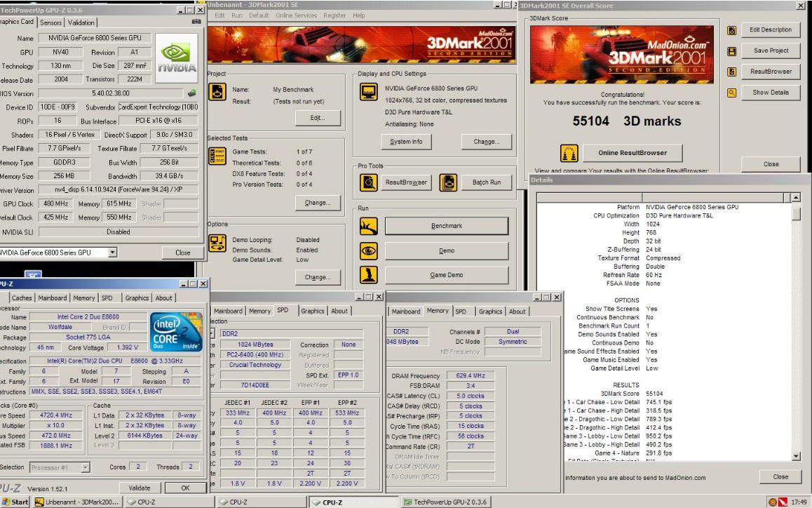Open the Caches tab in CPU-Z
This screenshot has width=812, height=508.
coord(22,298)
